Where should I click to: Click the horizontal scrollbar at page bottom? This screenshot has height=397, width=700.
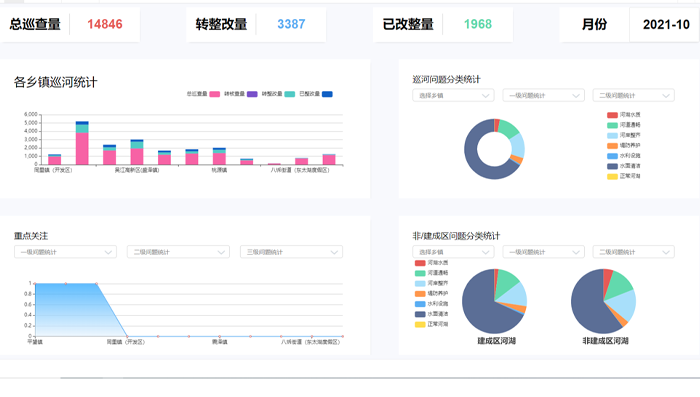click(379, 378)
